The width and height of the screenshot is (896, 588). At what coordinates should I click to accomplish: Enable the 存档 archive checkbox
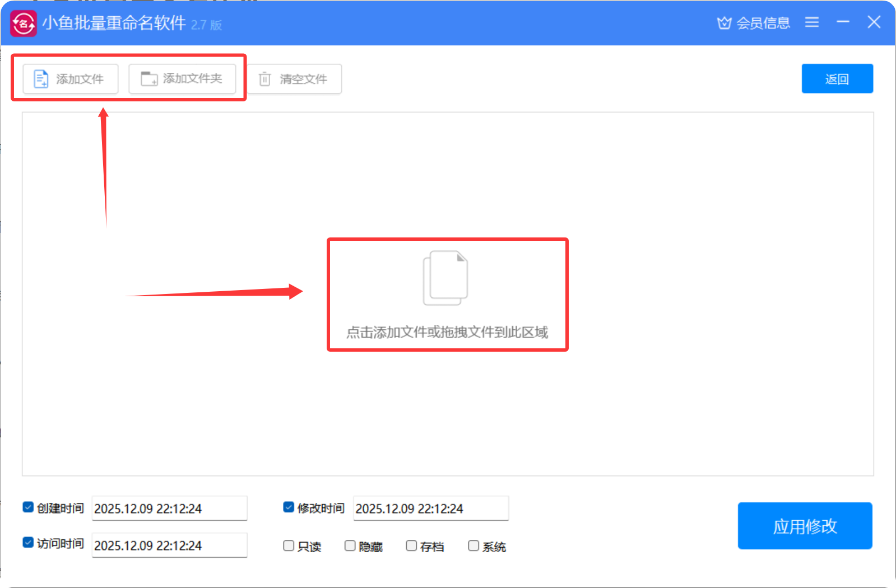(412, 546)
